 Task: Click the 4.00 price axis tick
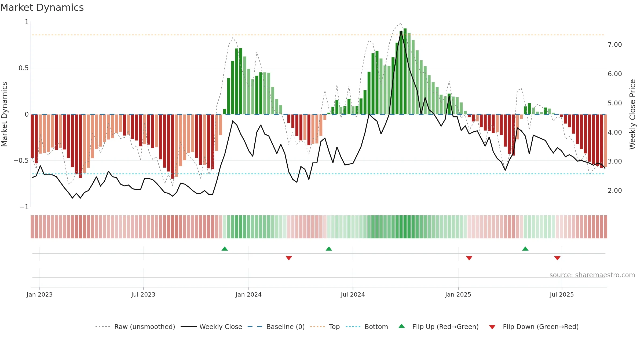(615, 132)
